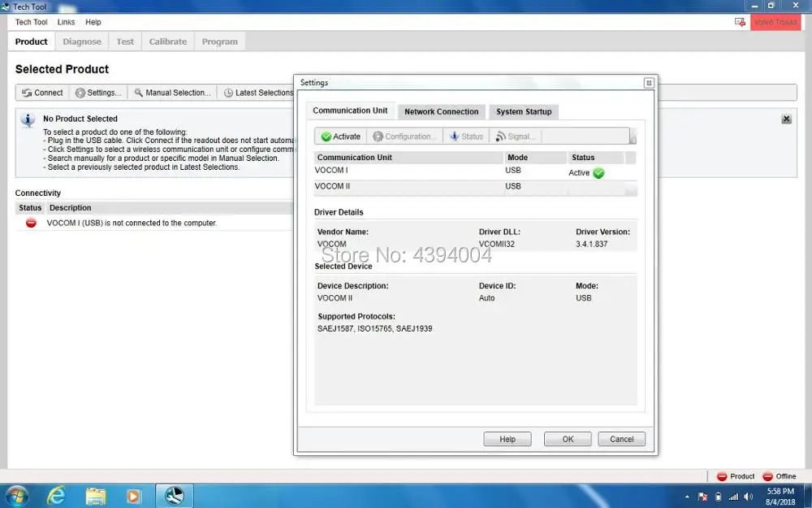Click the supported protocols SAEJ1587 text

(374, 328)
